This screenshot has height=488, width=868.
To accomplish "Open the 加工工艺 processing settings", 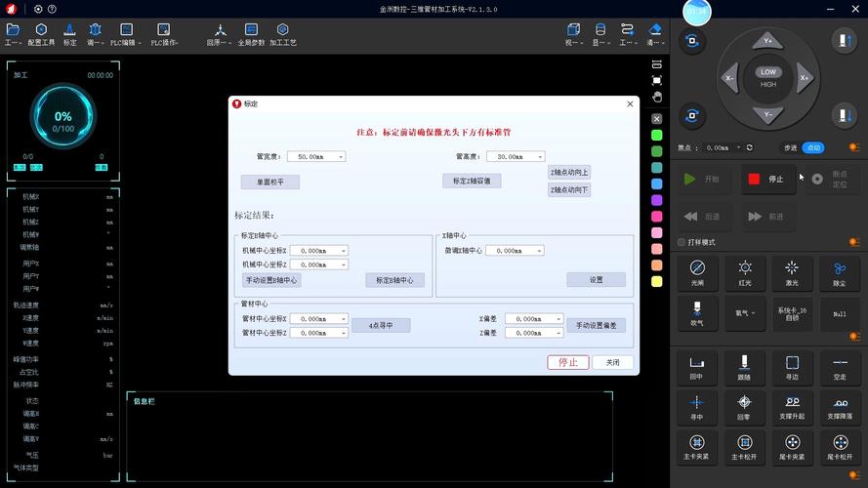I will point(283,34).
